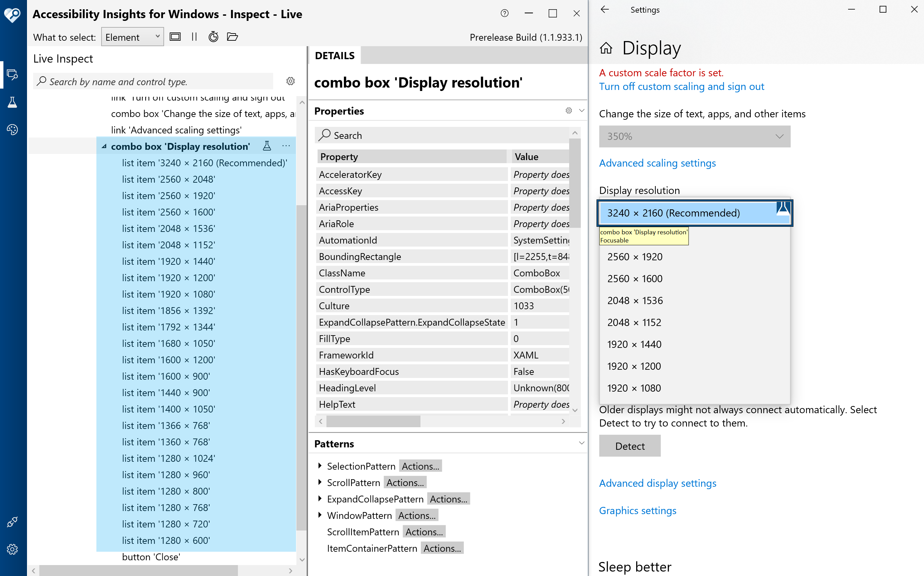The width and height of the screenshot is (924, 576).
Task: Open the 350% scale dropdown in Settings
Action: coord(695,136)
